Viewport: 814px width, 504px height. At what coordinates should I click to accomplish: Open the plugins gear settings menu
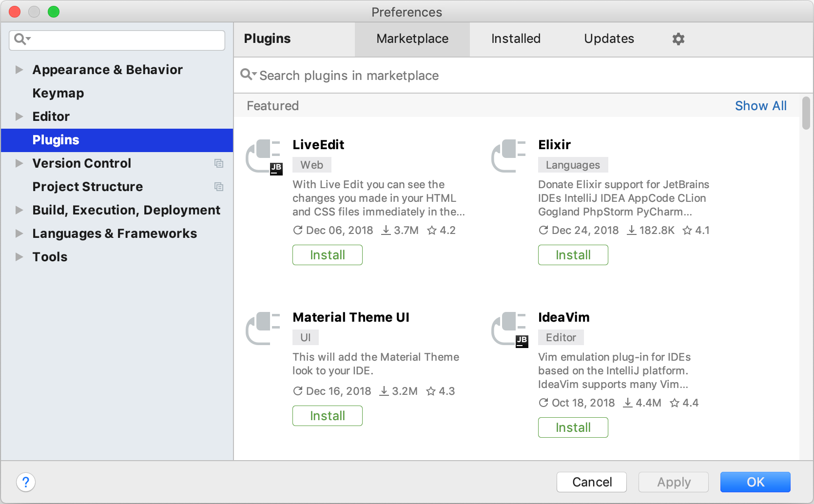point(678,39)
